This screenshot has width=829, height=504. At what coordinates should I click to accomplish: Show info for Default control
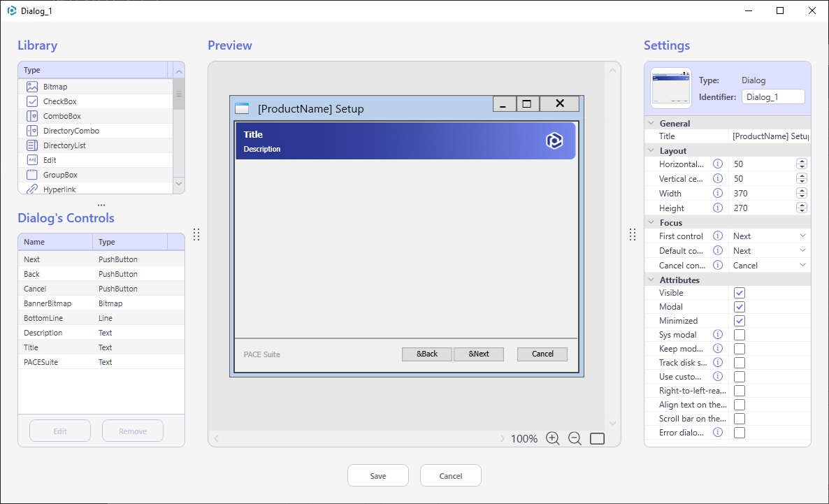pyautogui.click(x=717, y=251)
